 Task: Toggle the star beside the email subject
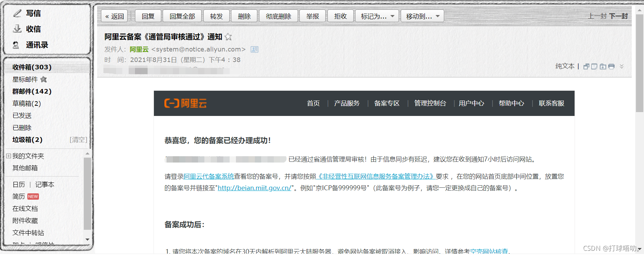tap(228, 37)
